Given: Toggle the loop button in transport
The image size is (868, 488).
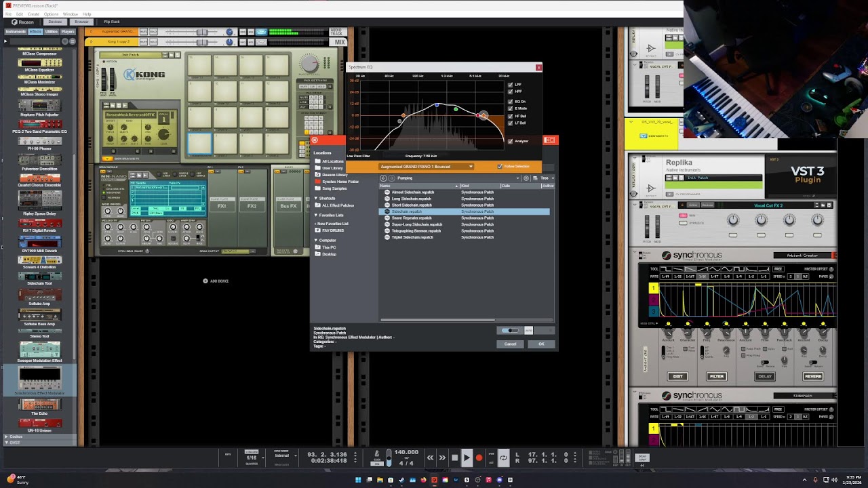Looking at the screenshot, I should (503, 457).
